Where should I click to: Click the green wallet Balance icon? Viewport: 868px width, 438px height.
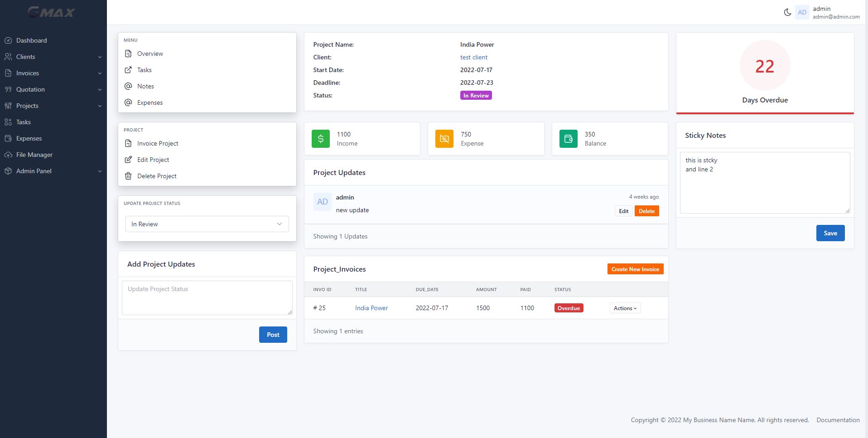[568, 139]
